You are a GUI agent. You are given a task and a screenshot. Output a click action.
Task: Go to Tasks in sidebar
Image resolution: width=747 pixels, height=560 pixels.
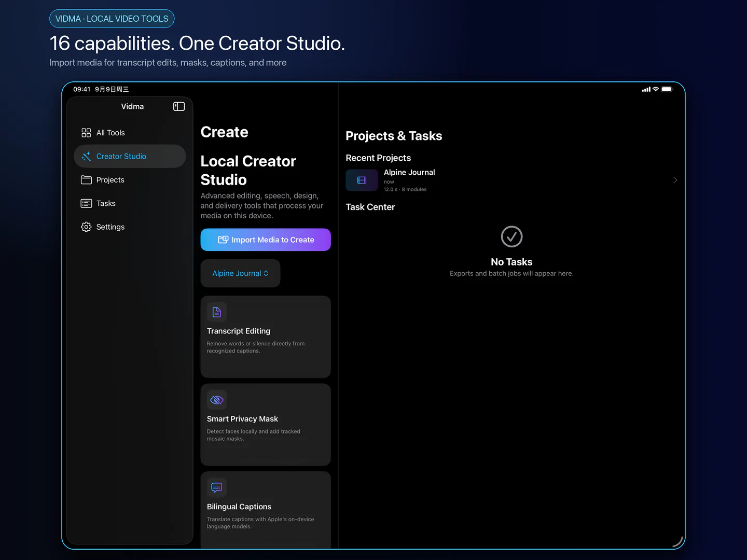click(x=130, y=203)
